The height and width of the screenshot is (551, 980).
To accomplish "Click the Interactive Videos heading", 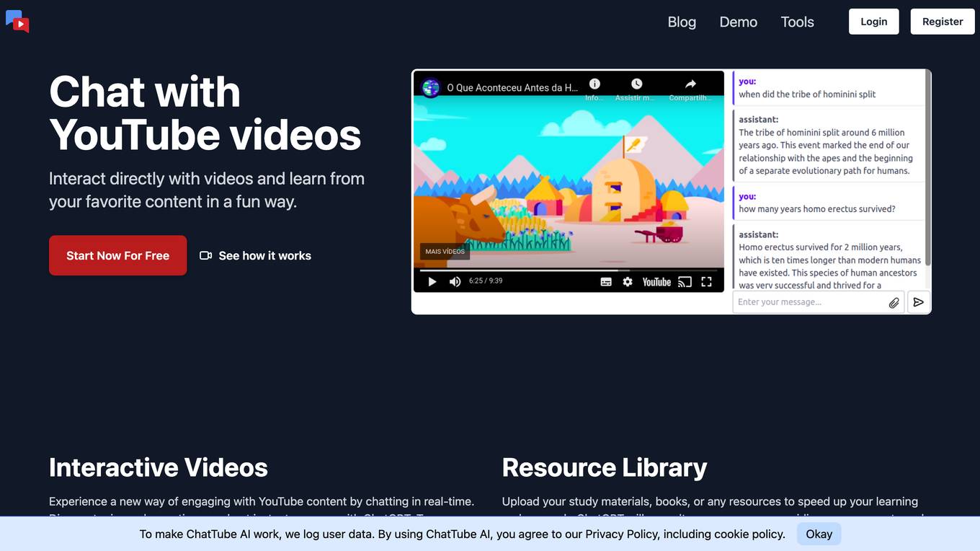I will click(159, 467).
